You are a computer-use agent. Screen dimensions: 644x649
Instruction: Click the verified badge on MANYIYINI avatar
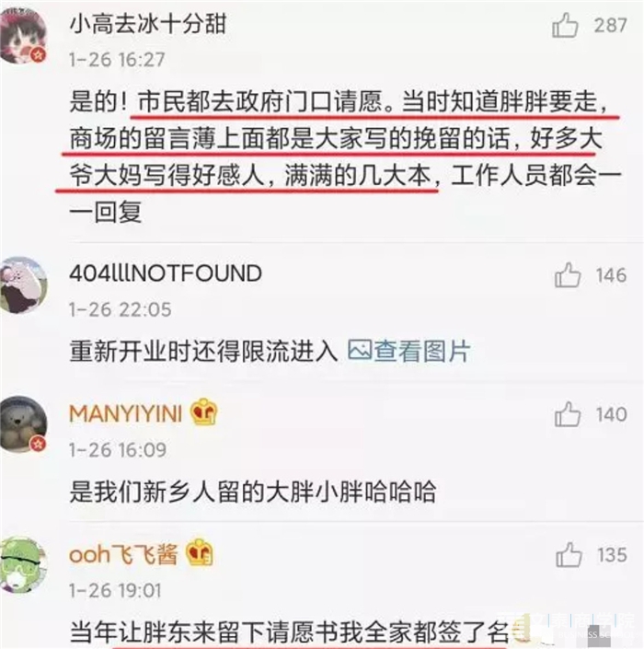[39, 444]
